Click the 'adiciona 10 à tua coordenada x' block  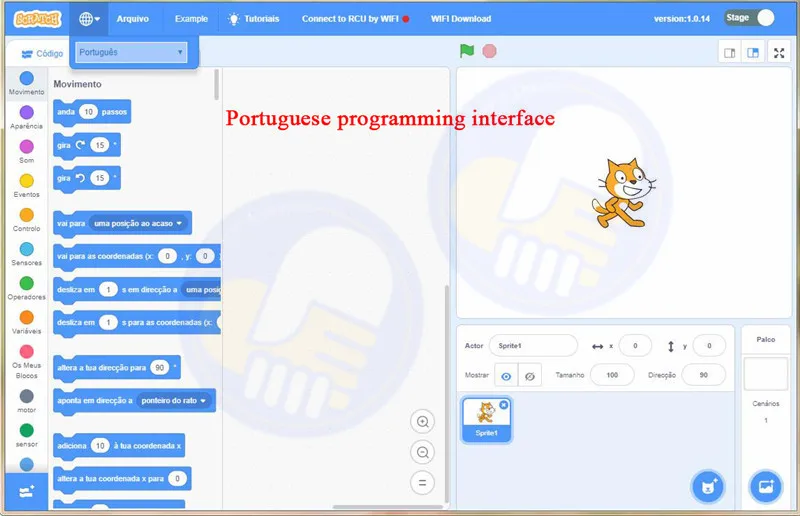pyautogui.click(x=119, y=446)
